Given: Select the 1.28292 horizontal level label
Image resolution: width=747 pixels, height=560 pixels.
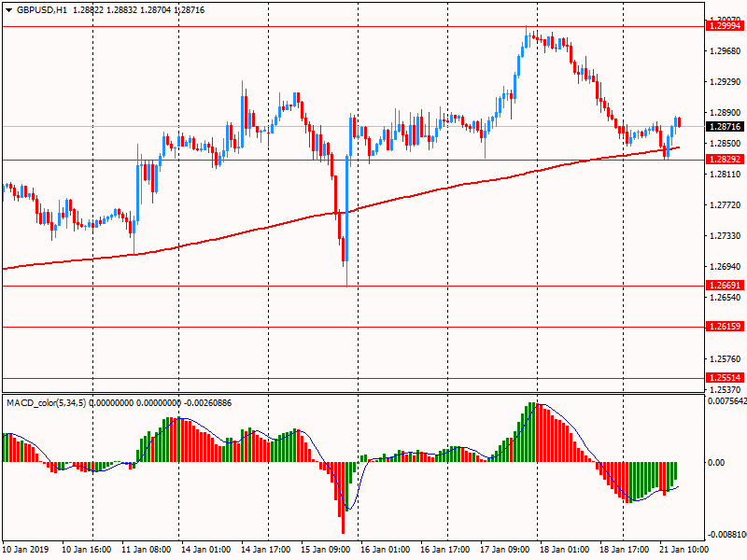Looking at the screenshot, I should pyautogui.click(x=725, y=160).
